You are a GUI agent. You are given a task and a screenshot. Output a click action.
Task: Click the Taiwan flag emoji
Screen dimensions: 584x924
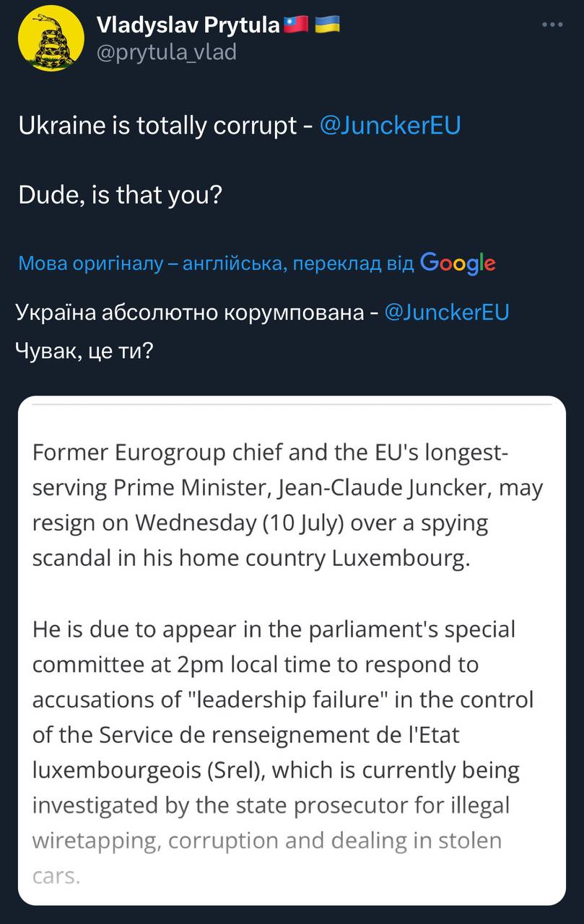coord(297,25)
